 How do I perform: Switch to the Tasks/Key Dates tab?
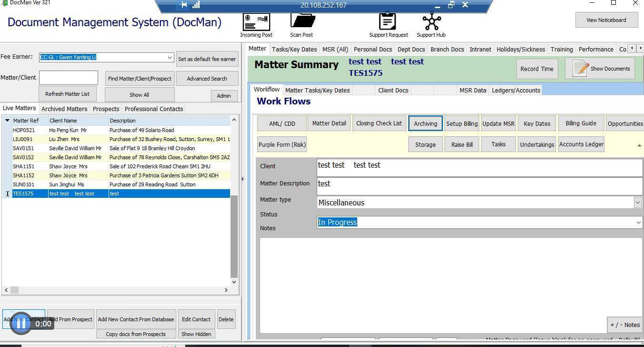tap(294, 49)
